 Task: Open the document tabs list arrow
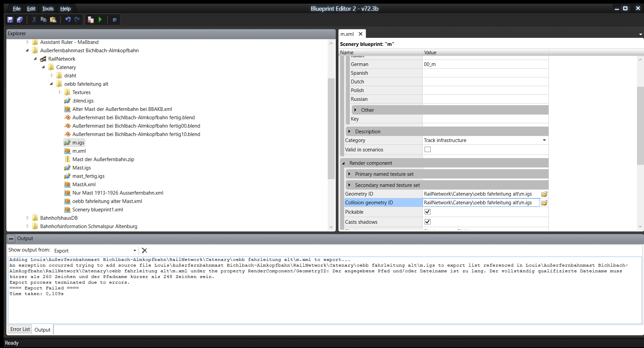point(641,34)
